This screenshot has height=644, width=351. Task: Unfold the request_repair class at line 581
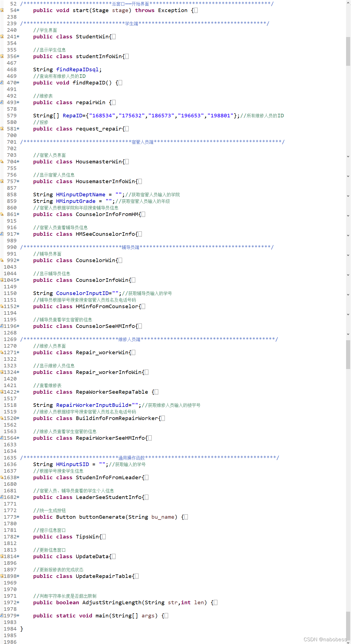[18, 129]
